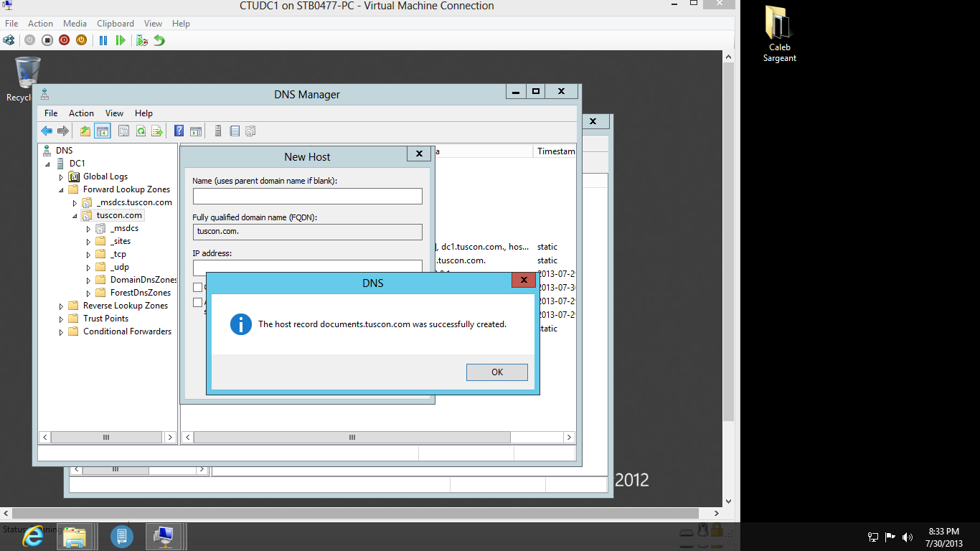
Task: Open the File menu in DNS Manager
Action: coord(51,113)
